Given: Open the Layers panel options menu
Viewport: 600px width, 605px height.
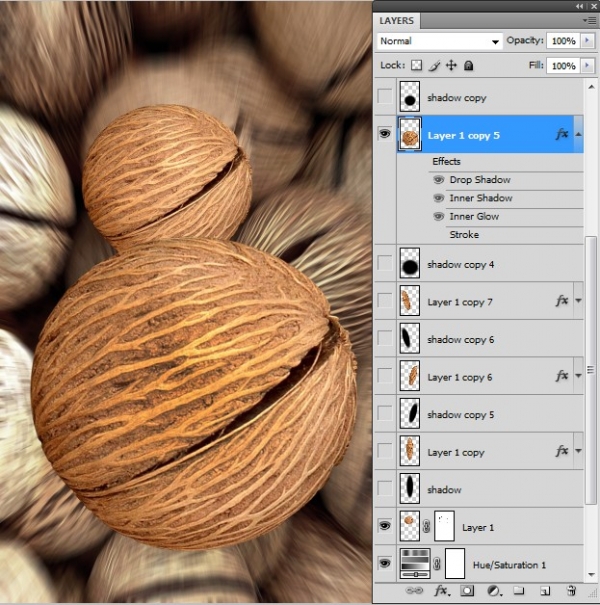Looking at the screenshot, I should pyautogui.click(x=590, y=20).
